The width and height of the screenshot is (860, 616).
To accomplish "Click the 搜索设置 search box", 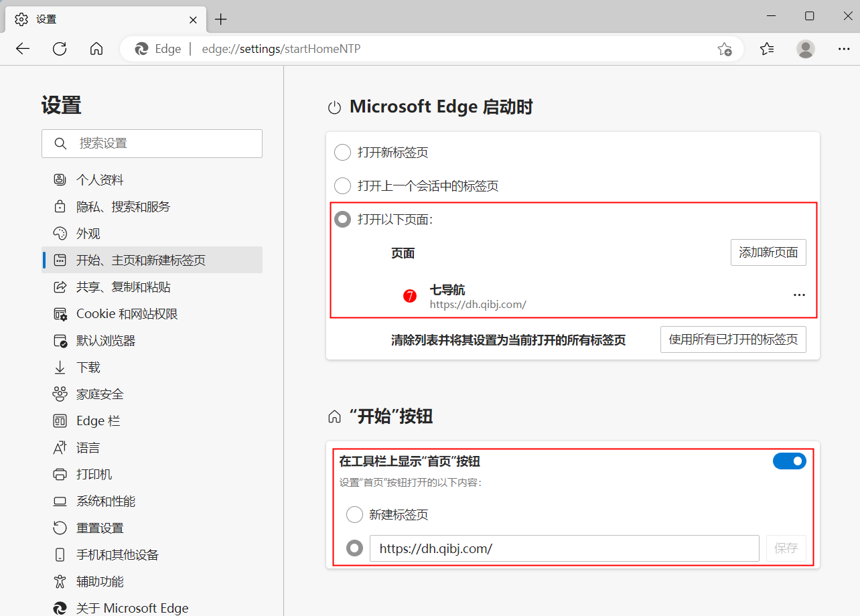I will pos(152,143).
